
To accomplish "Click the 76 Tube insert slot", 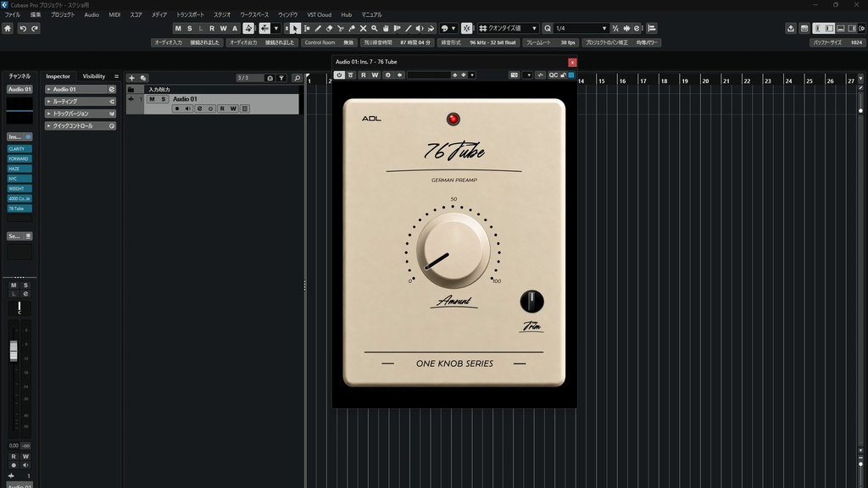I will click(x=19, y=208).
